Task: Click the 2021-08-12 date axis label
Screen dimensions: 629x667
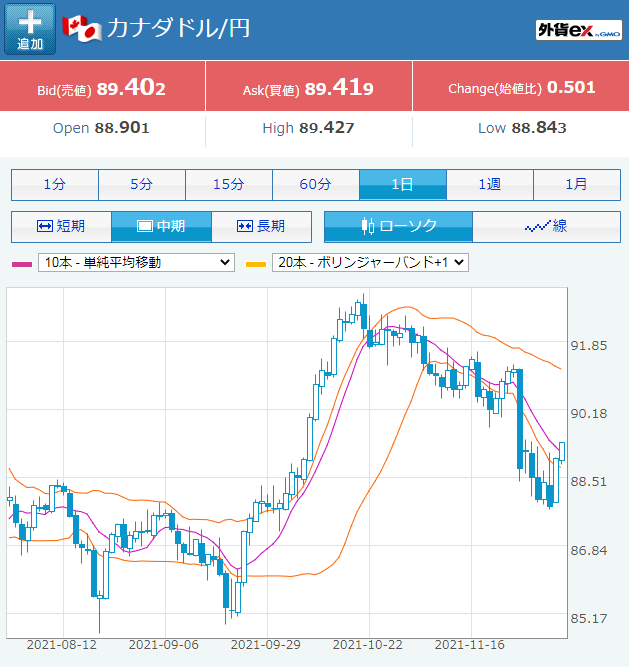Action: [62, 645]
